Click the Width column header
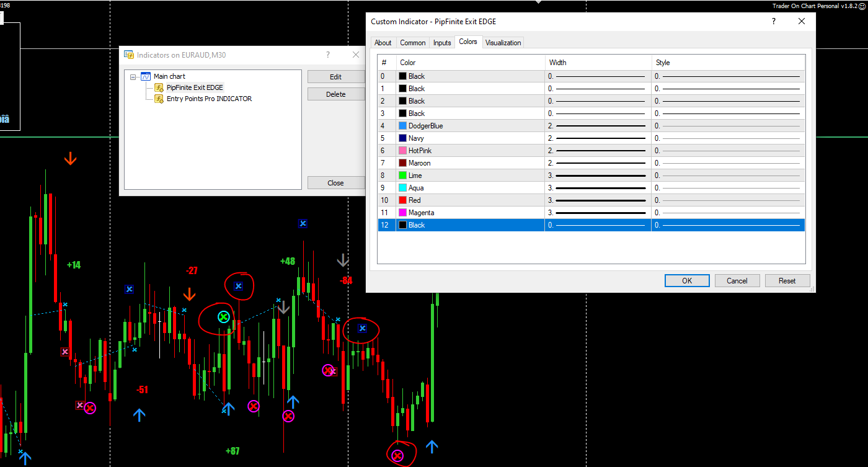The width and height of the screenshot is (868, 467). point(598,63)
